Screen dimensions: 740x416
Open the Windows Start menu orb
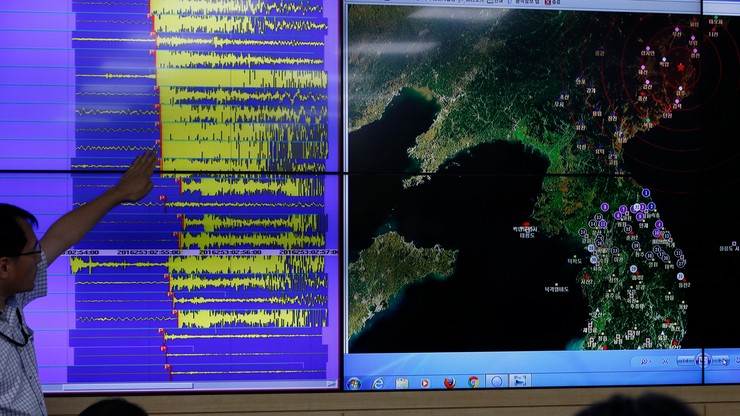[354, 383]
